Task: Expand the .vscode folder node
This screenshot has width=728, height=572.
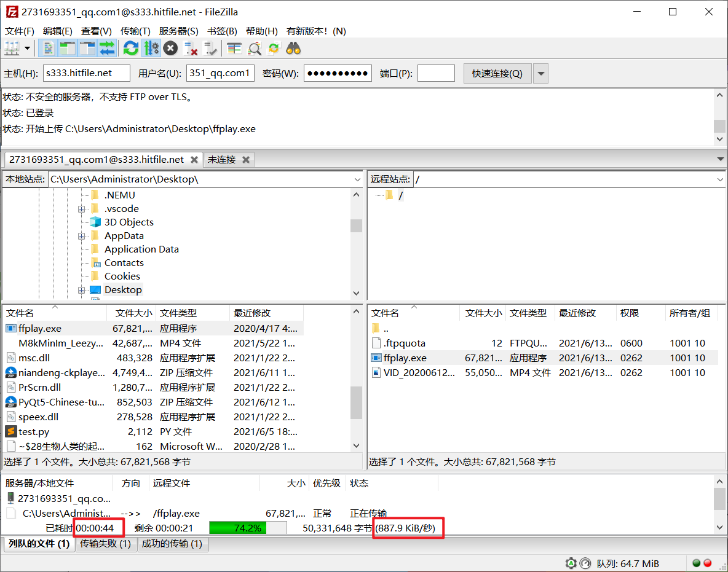Action: (81, 210)
